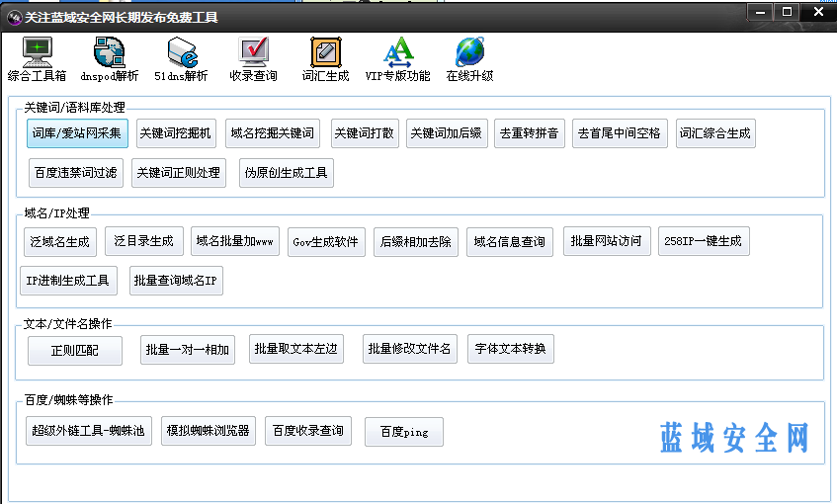
Task: Open the 域名信息查询 tool
Action: 509,241
